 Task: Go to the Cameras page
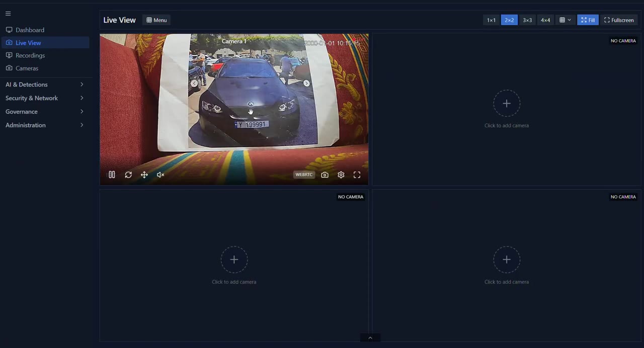tap(45, 68)
